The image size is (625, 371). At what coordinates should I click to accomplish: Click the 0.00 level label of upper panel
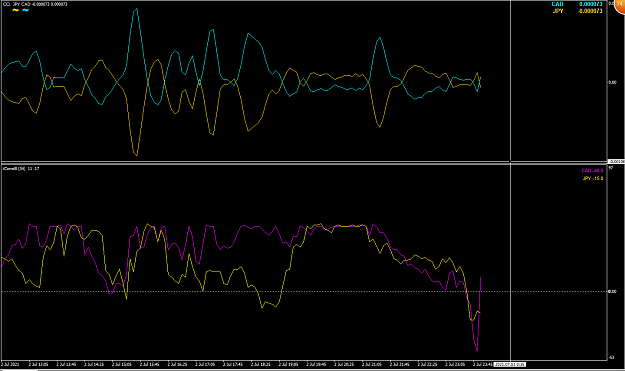(x=612, y=82)
